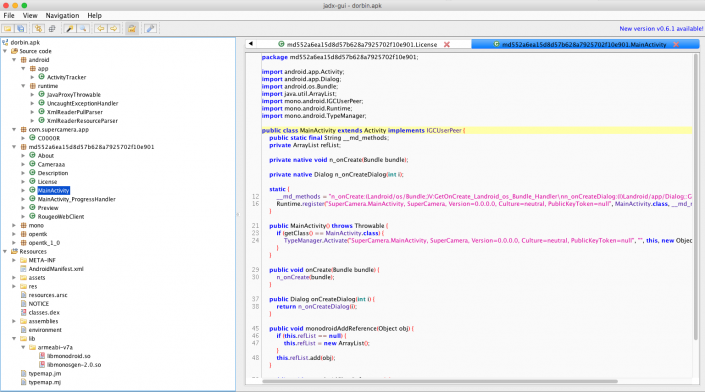Open the File menu
The image size is (705, 392).
point(9,15)
